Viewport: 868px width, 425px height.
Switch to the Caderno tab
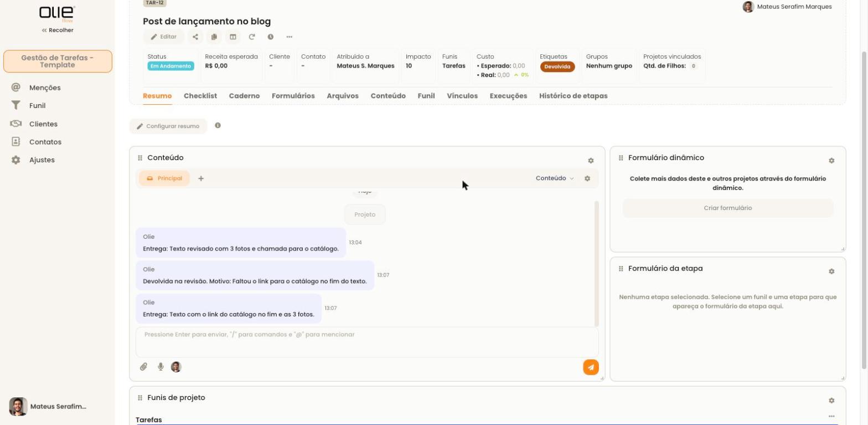244,96
